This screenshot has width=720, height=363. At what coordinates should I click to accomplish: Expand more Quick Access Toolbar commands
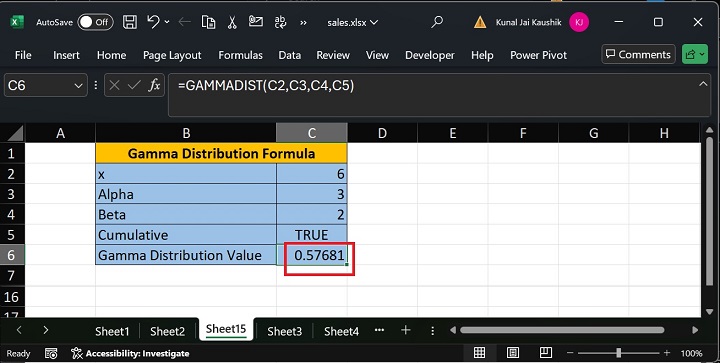point(303,22)
